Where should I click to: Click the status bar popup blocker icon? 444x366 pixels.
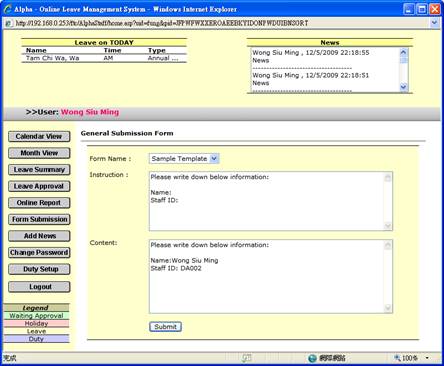247,358
